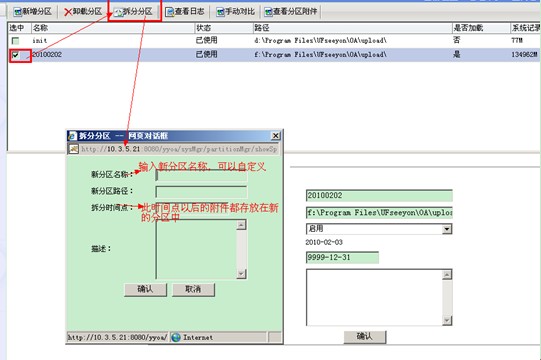
Task: Click the 手动对比 toolbar icon
Action: pyautogui.click(x=220, y=12)
